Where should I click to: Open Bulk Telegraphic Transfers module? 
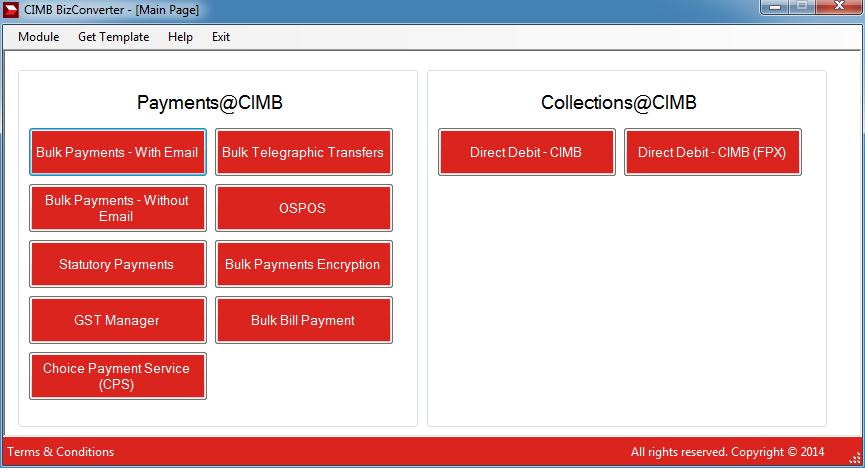303,152
